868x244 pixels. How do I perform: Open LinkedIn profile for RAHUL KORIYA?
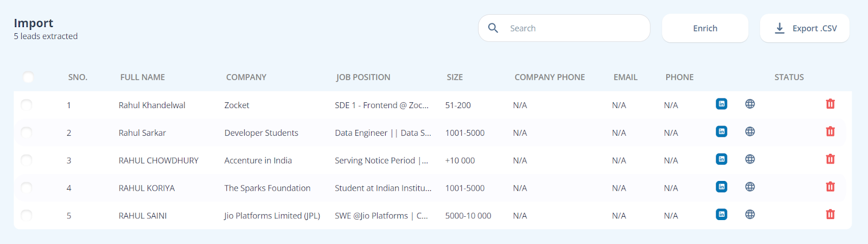pos(722,186)
